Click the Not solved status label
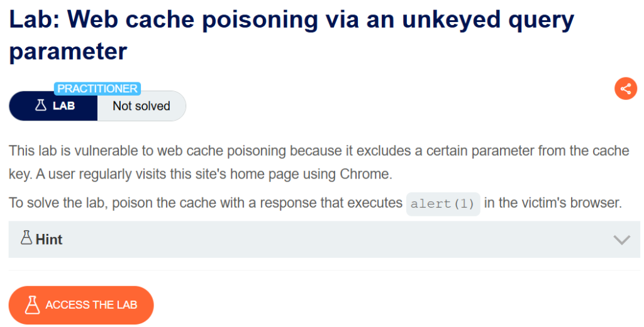 (x=142, y=106)
